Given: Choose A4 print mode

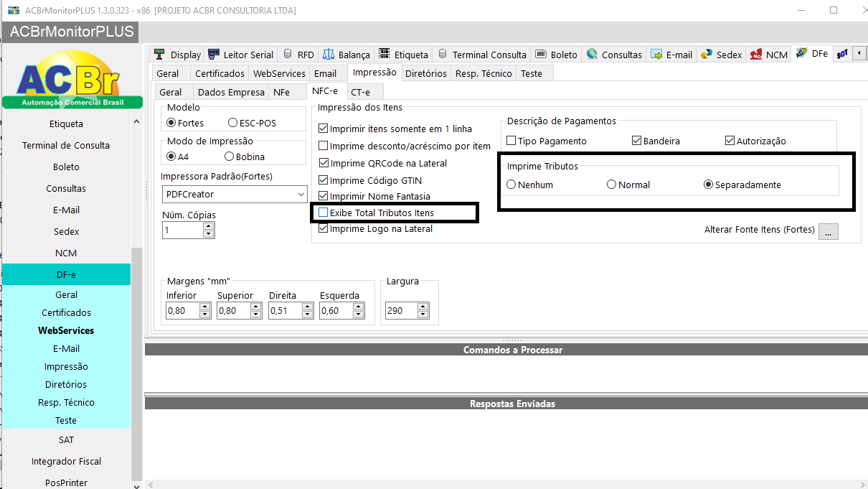Looking at the screenshot, I should coord(172,157).
